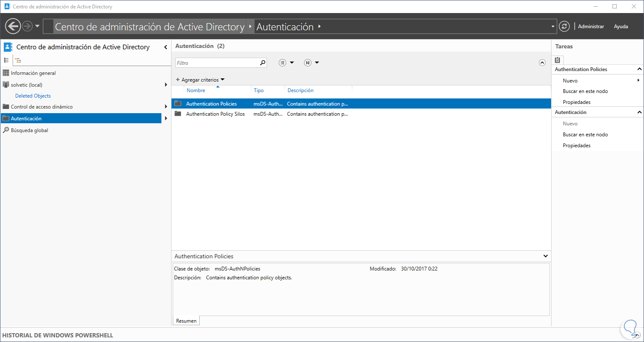Open Propiedades under Authentication Policies tasks
Screen dimensions: 644x342
coord(577,102)
